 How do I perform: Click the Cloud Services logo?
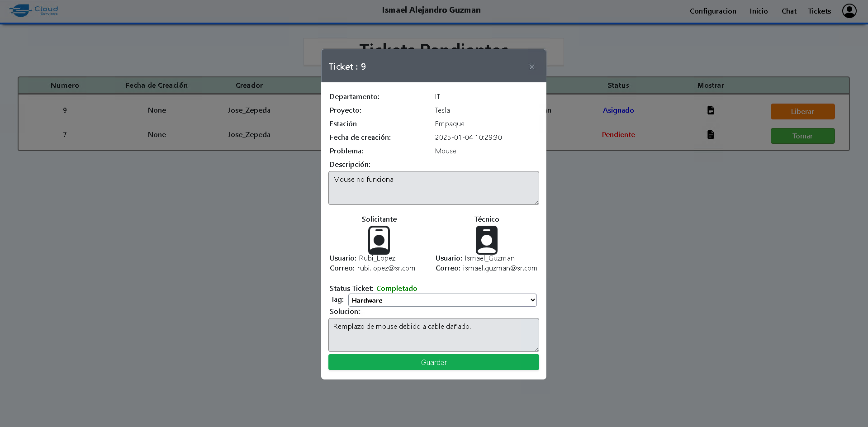[34, 10]
